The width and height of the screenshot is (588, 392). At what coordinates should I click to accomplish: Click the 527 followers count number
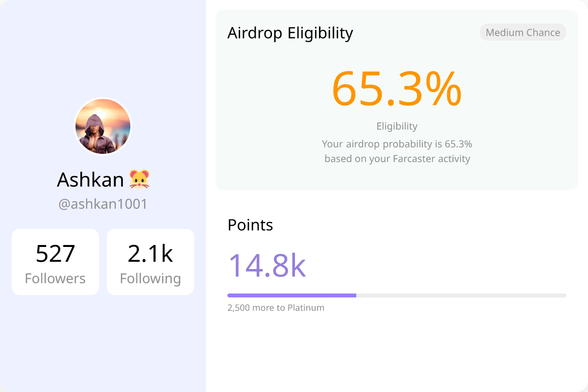coord(55,254)
